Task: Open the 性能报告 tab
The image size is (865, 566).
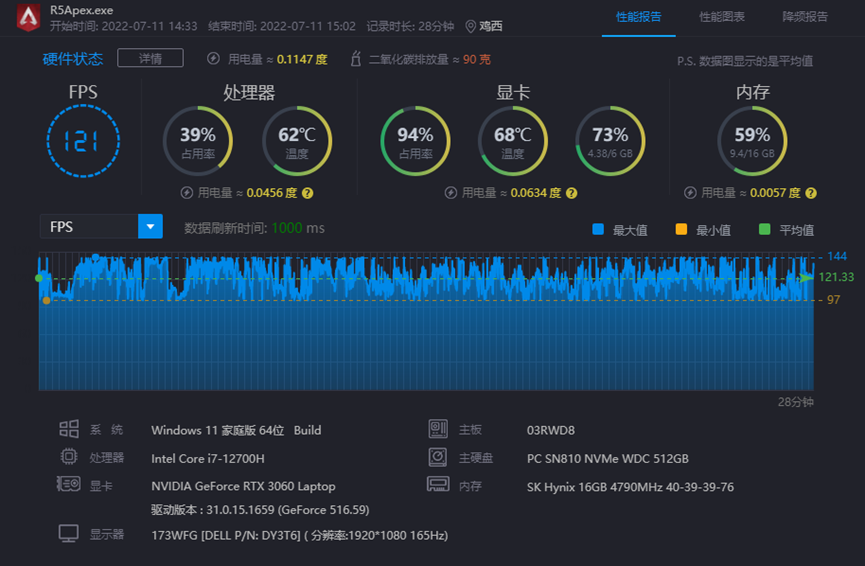Action: pyautogui.click(x=639, y=17)
